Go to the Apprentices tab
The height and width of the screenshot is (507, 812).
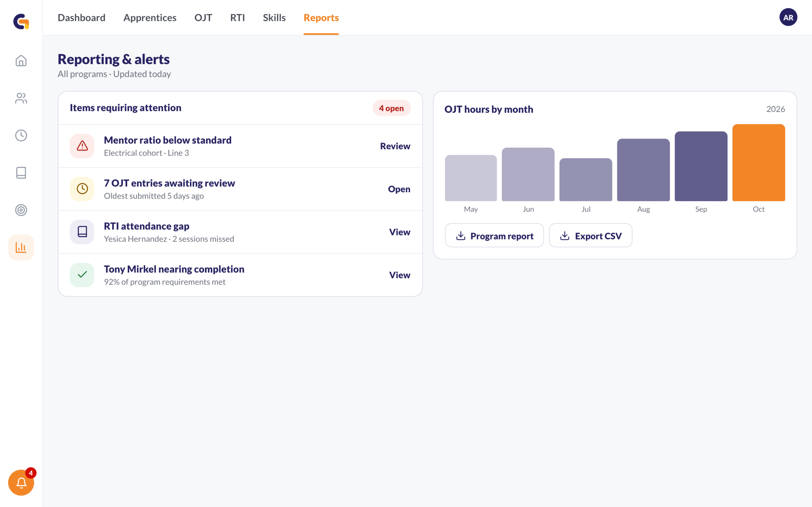pos(150,17)
